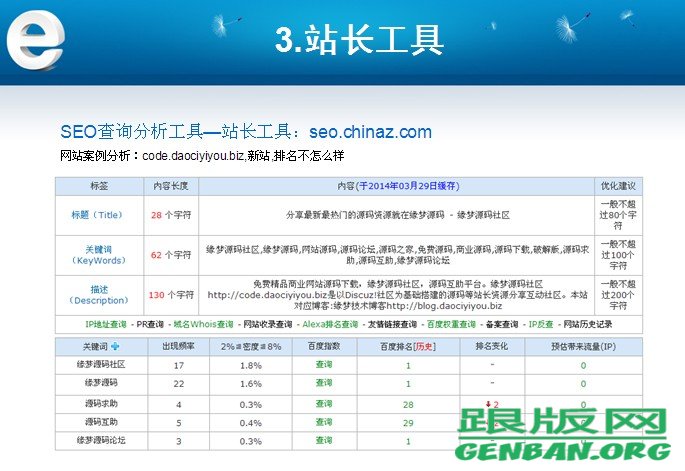Click the e logo in the banner

pos(36,40)
